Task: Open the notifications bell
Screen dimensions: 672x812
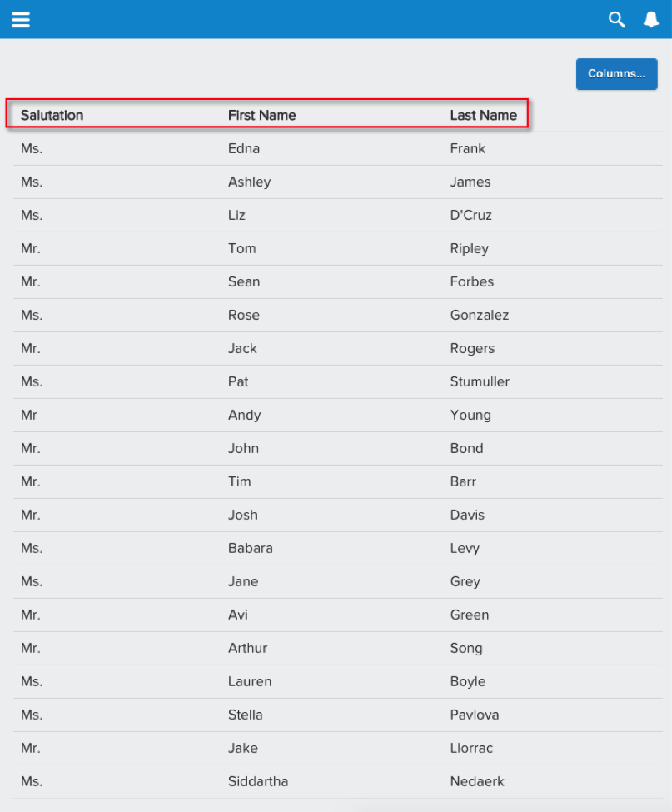Action: (x=651, y=20)
